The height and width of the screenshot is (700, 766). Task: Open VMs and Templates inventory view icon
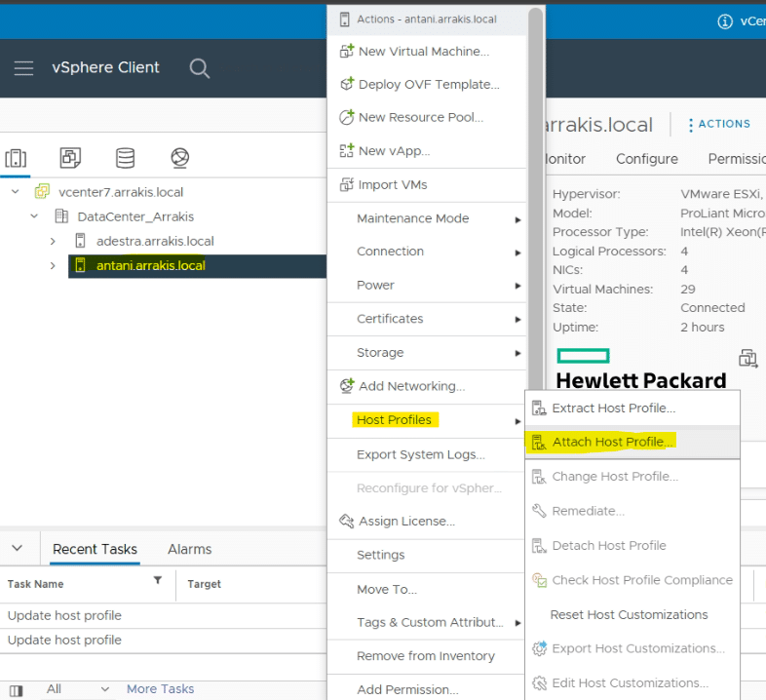click(x=70, y=158)
